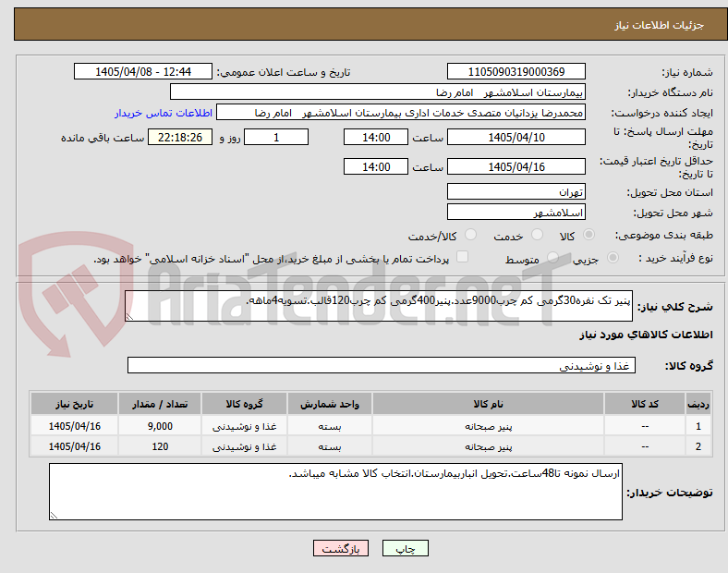728x573 pixels.
Task: Click the resize handle of buyer notes box
Action: pos(54,516)
